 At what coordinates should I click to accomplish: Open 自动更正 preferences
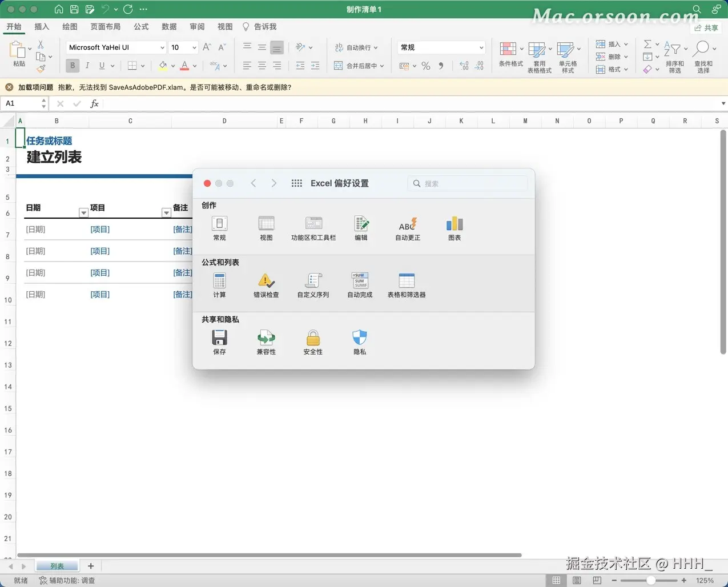click(408, 228)
